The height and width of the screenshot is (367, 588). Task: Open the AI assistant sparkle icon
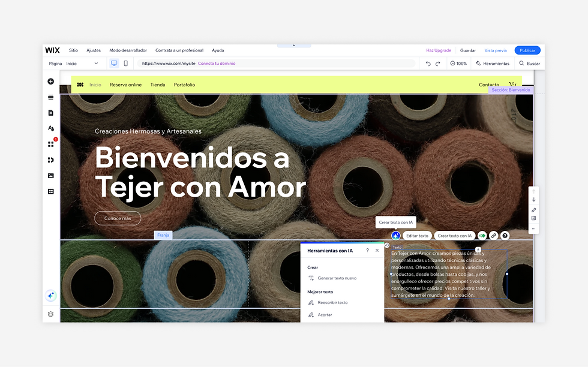coord(50,295)
